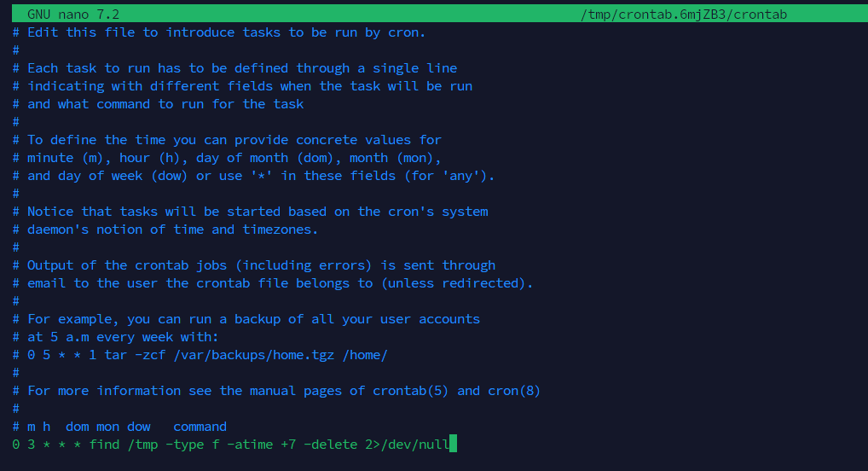Click the '-delete' flag in cron command
Screen dimensions: 868x471
(x=331, y=445)
